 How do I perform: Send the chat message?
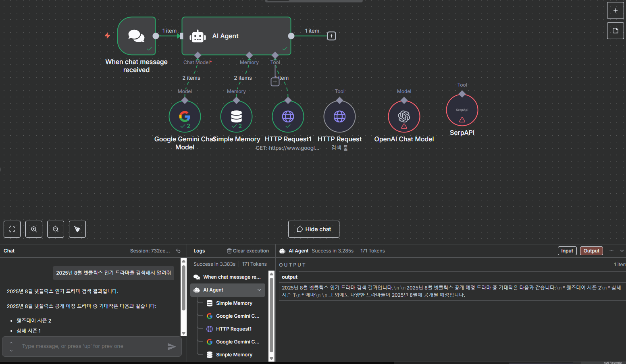point(171,347)
